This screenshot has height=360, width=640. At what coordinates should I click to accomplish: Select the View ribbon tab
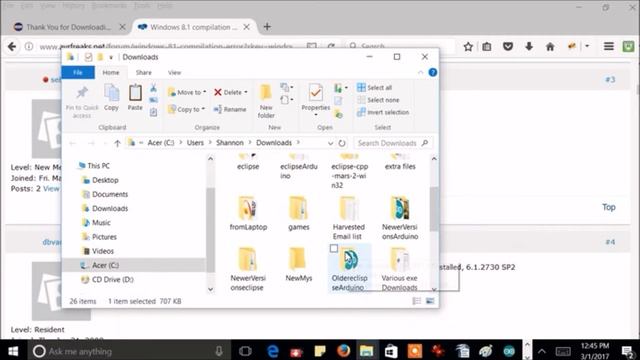coord(174,73)
